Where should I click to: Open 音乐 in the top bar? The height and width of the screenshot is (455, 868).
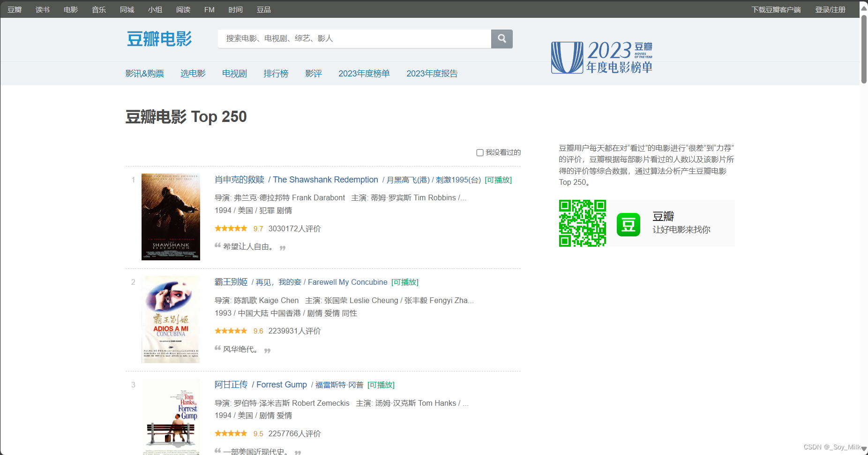(99, 9)
